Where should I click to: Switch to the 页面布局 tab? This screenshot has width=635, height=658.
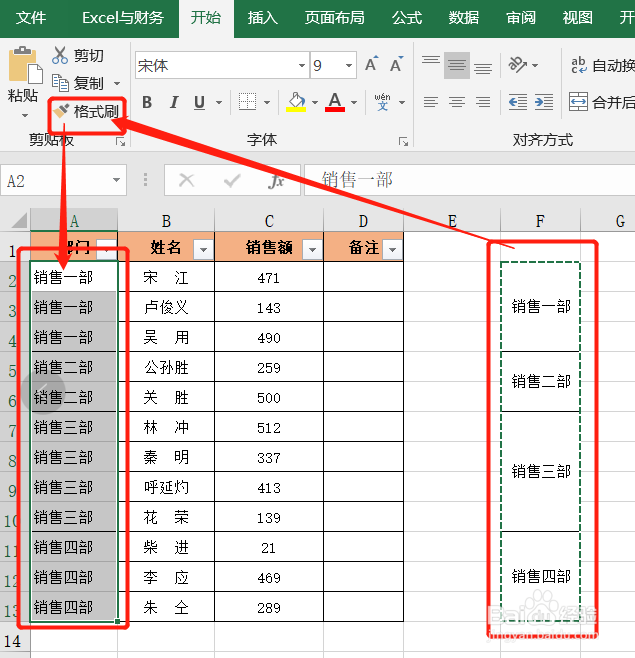point(334,18)
